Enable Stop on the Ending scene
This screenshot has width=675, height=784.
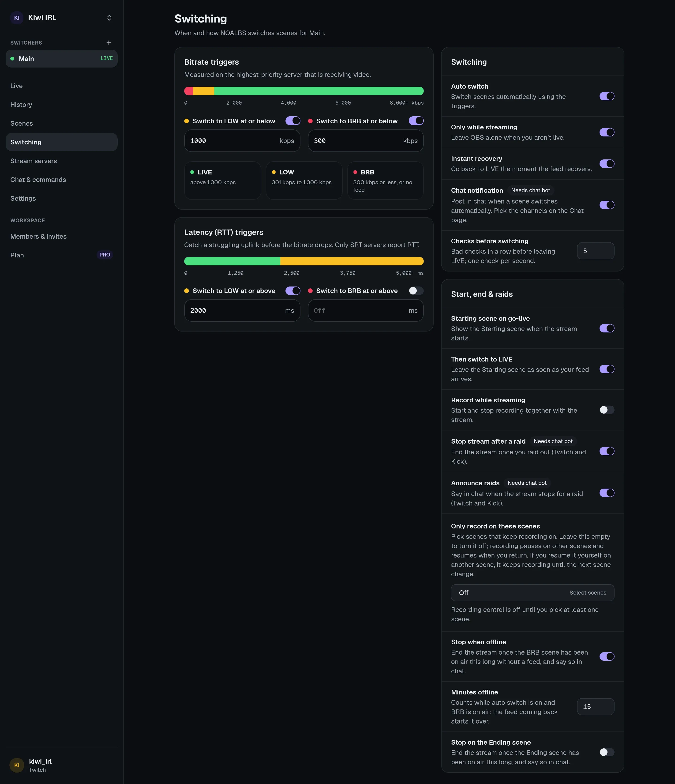(x=607, y=752)
